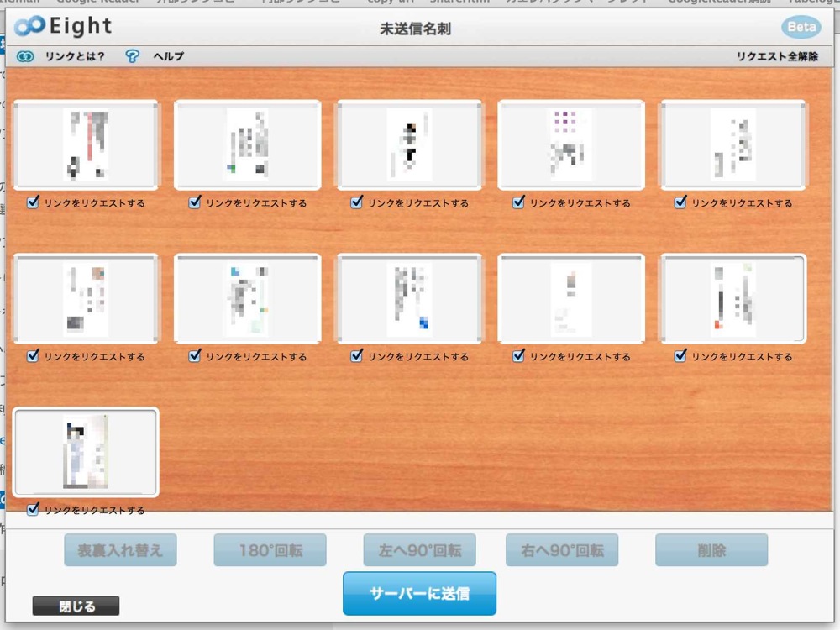Click 左へ90°回転 rotate left button

(x=419, y=550)
